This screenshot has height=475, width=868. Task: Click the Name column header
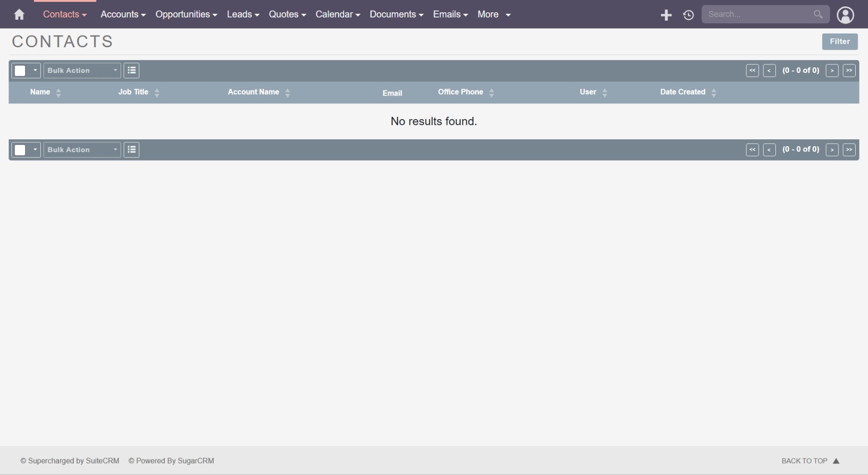click(40, 92)
